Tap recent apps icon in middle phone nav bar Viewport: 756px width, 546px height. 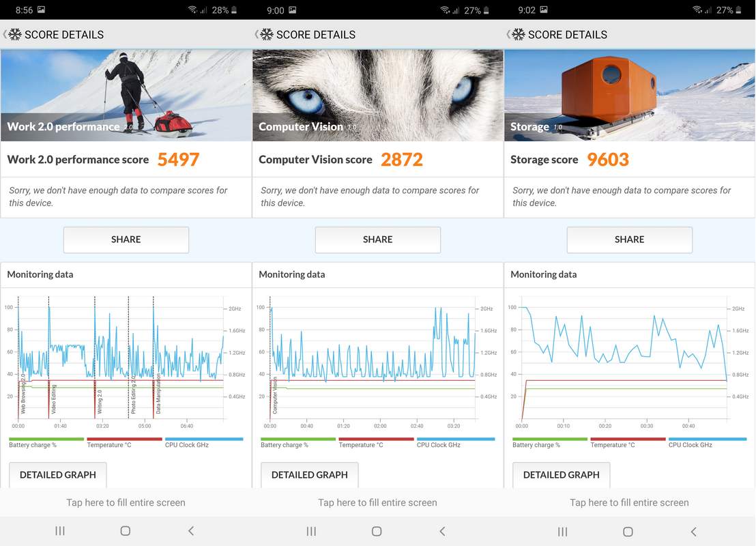pos(311,531)
